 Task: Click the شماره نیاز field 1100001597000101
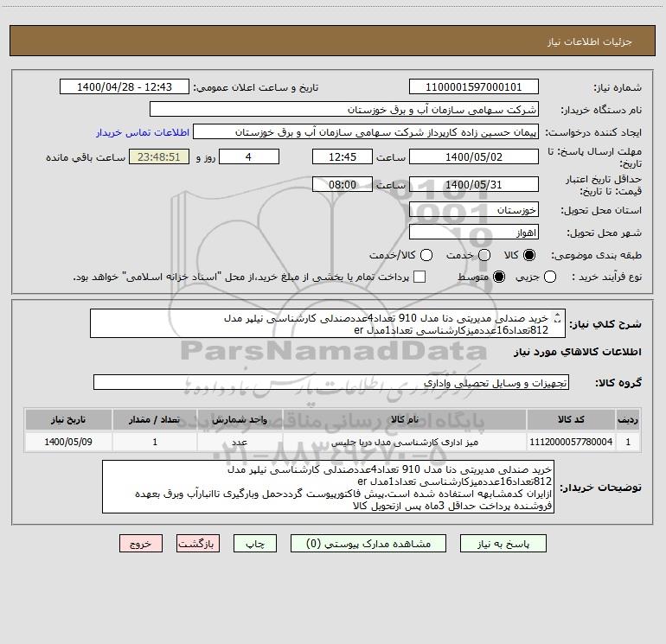(474, 86)
